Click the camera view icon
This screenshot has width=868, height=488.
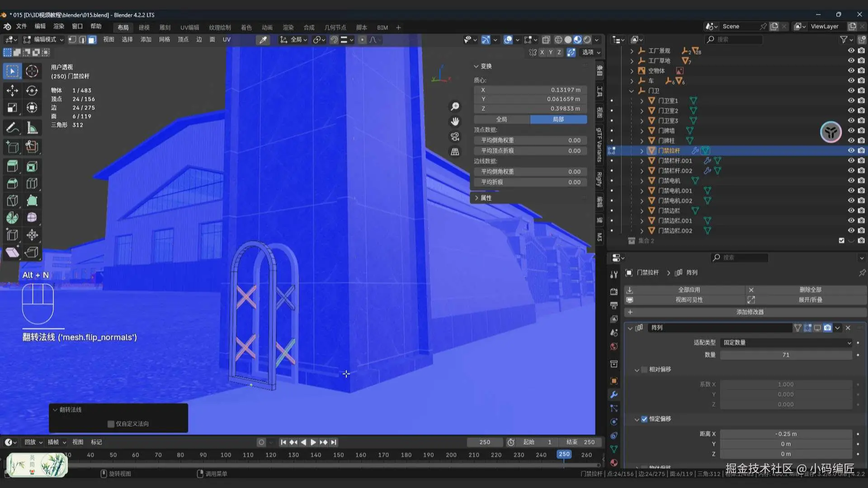click(x=455, y=136)
